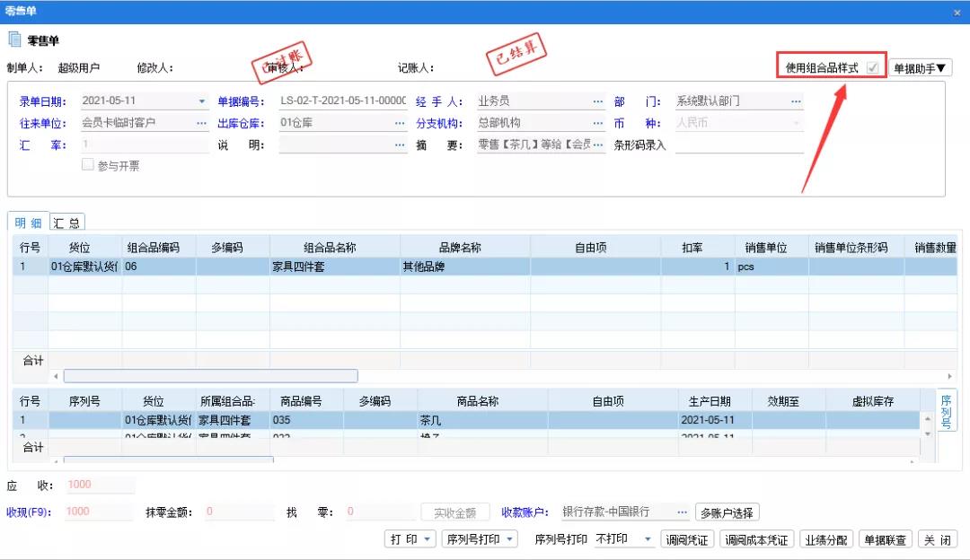Enable the 参与开票 checkbox

point(88,165)
